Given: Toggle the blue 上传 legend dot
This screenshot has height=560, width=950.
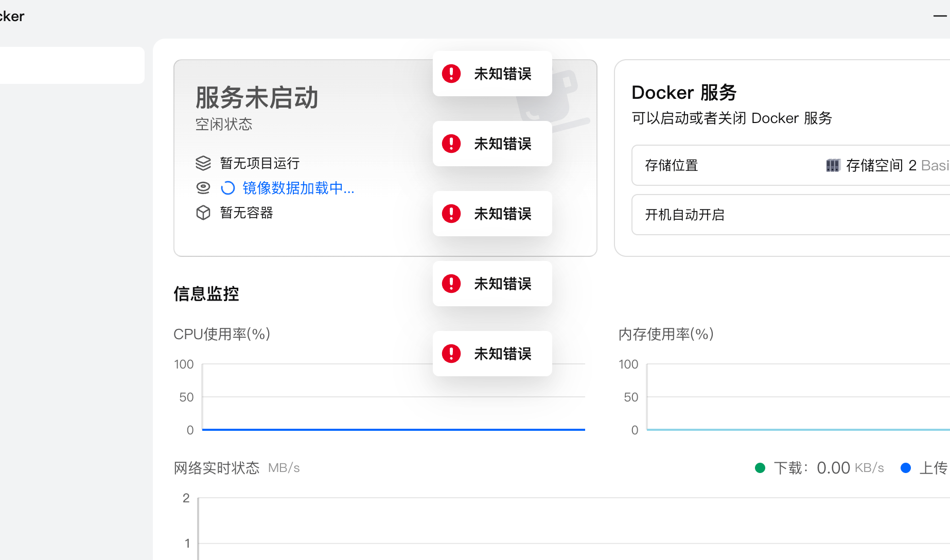Looking at the screenshot, I should coord(906,468).
